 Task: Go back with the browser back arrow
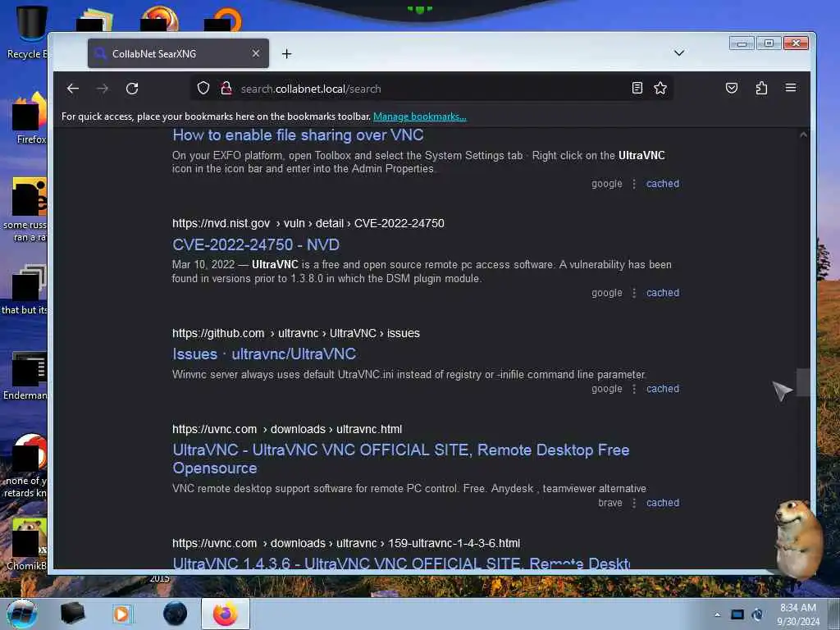click(x=73, y=89)
